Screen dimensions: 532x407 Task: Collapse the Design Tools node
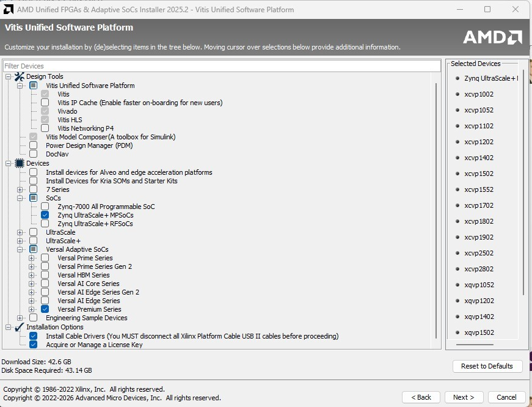tap(8, 77)
